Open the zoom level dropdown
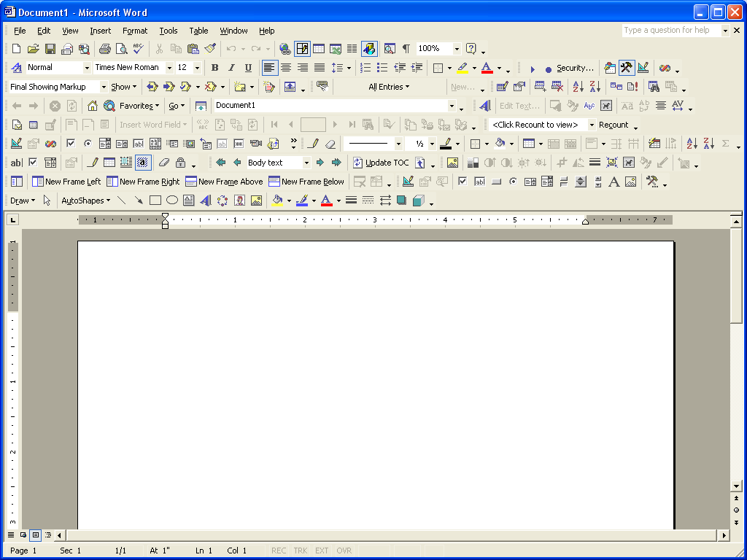 [456, 48]
